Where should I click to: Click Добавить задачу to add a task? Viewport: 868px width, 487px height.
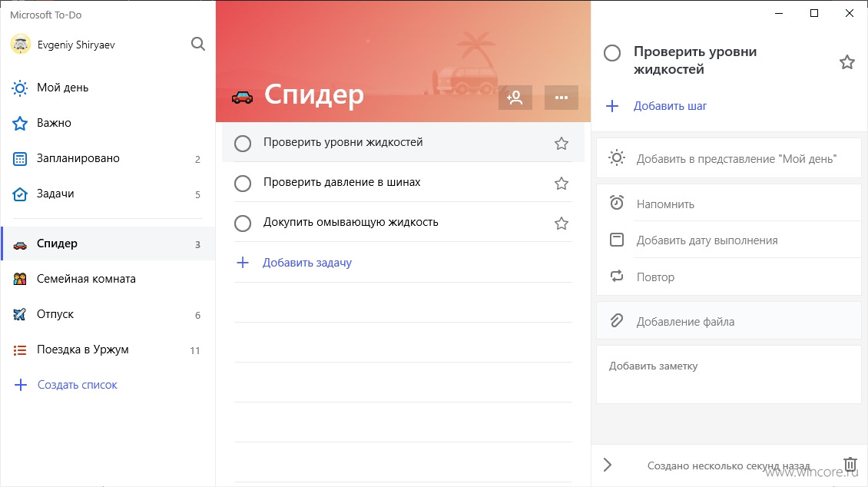point(306,262)
